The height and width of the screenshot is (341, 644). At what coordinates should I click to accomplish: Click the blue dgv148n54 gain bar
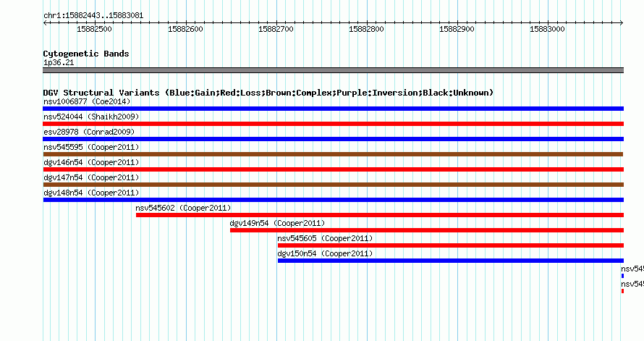(333, 200)
